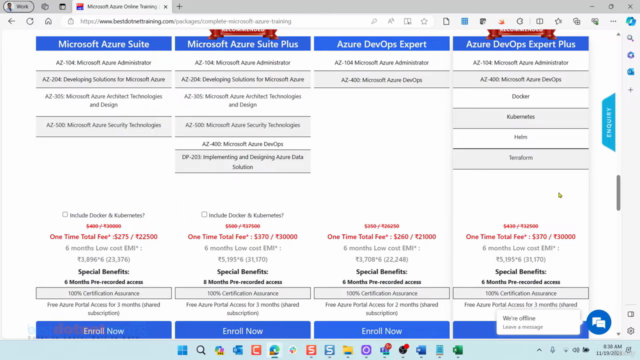Open Word from the taskbar
The image size is (640, 360).
[421, 350]
